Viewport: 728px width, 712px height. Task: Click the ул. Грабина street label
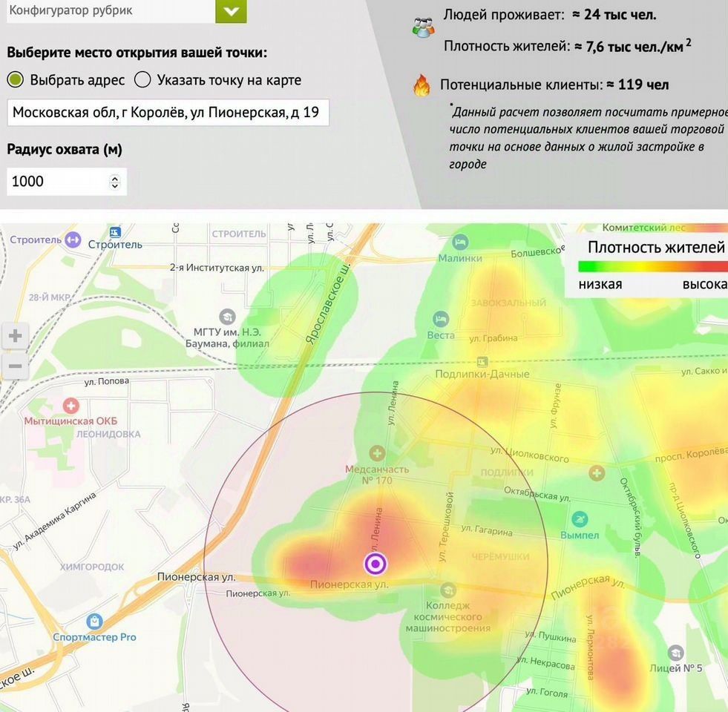click(493, 338)
